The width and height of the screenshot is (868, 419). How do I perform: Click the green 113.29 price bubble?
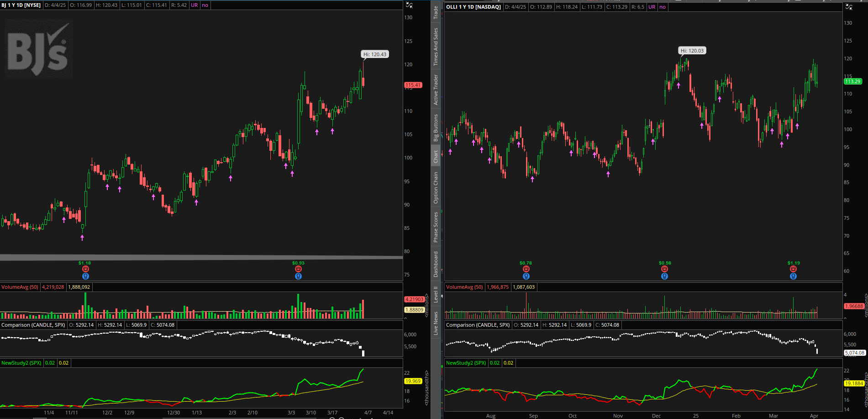[853, 81]
